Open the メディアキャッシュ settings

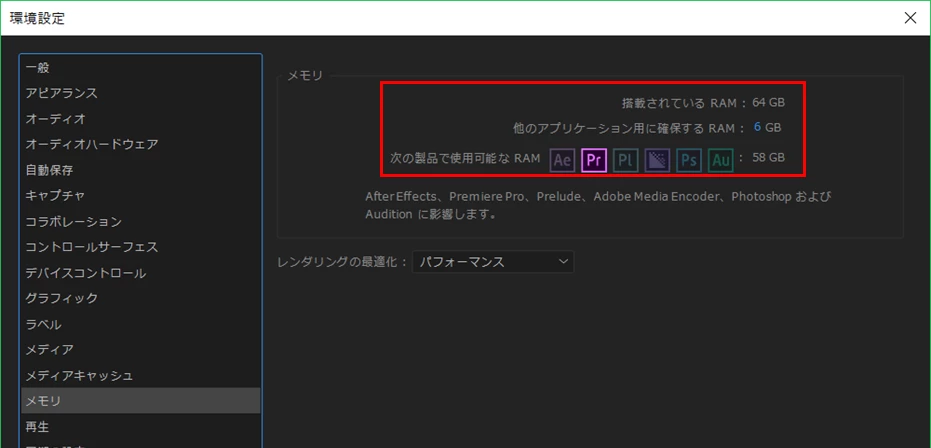click(141, 375)
